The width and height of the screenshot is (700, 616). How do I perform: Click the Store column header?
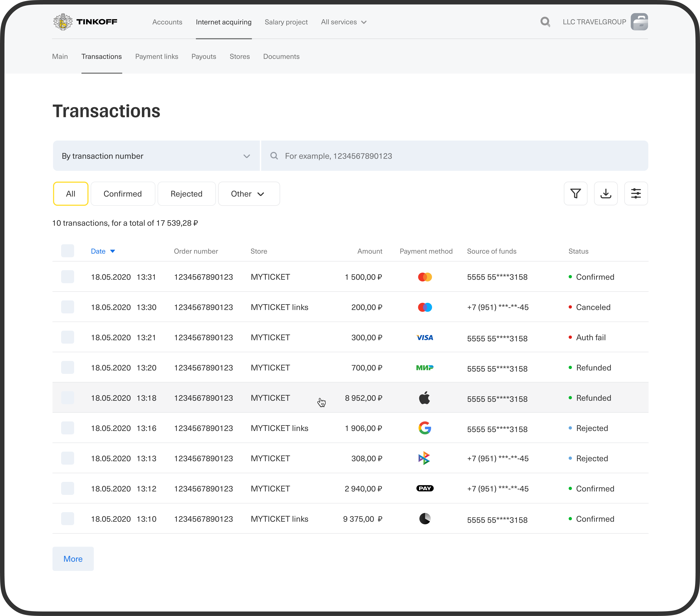click(x=259, y=251)
